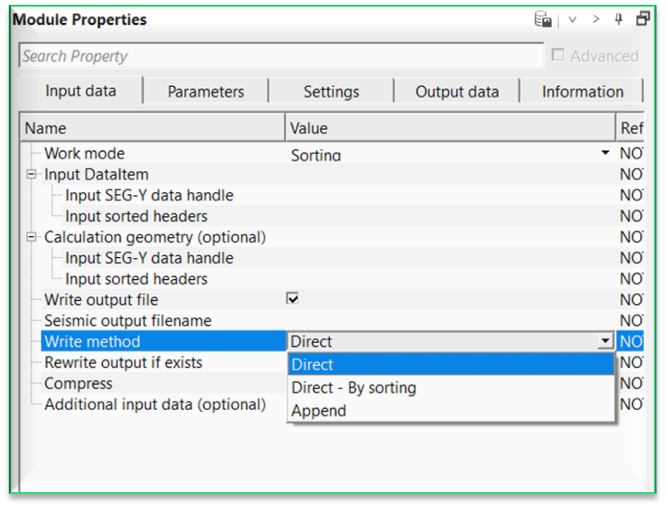Screen dimensions: 666x508
Task: Collapse the Calculation geometry (optional) node
Action: point(32,238)
